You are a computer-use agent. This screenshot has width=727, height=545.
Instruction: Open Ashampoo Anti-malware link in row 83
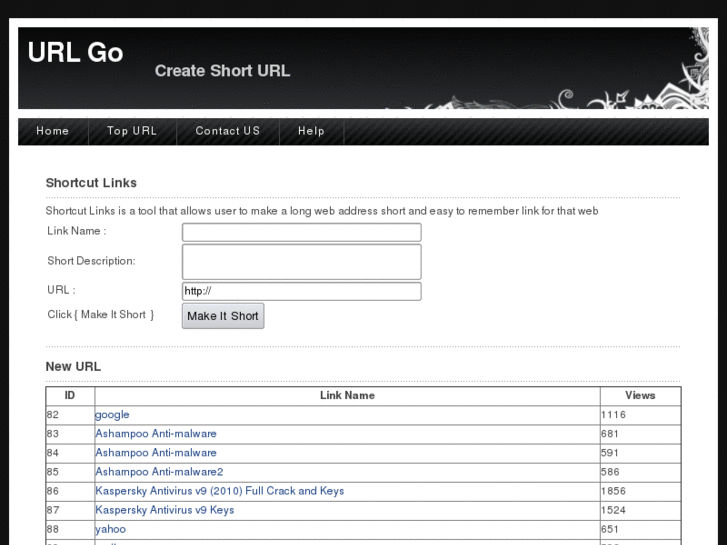coord(156,434)
